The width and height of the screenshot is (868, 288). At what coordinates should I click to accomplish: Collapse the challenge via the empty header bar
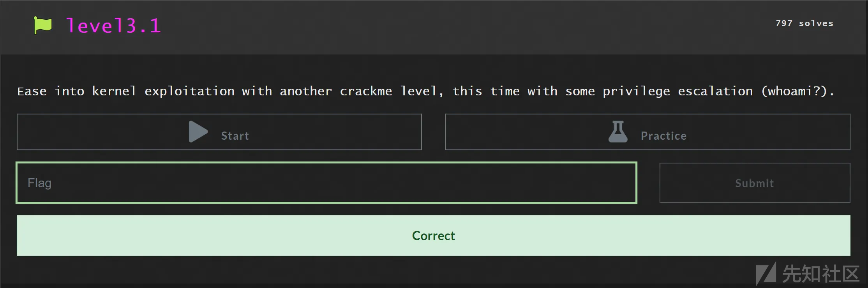click(468, 27)
